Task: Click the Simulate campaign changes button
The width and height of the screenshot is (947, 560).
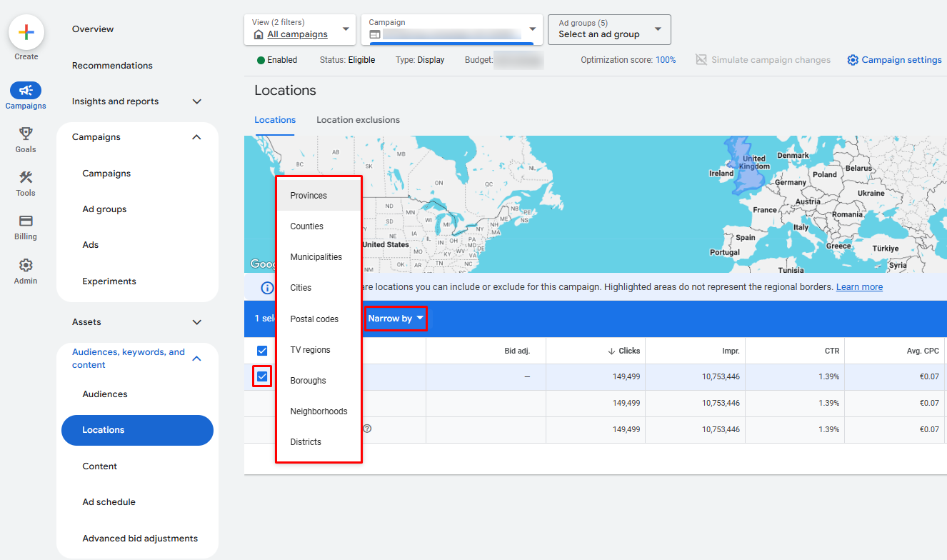Action: pos(763,60)
